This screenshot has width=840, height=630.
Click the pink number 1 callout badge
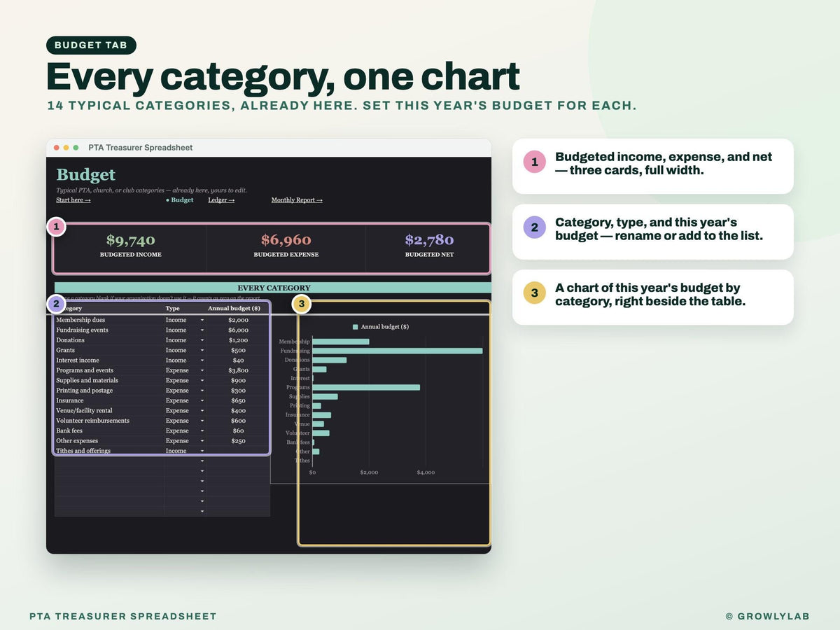pyautogui.click(x=57, y=227)
